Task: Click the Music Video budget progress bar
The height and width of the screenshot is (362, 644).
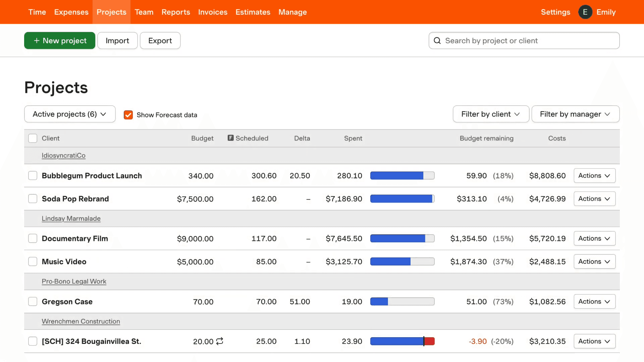Action: pyautogui.click(x=402, y=261)
